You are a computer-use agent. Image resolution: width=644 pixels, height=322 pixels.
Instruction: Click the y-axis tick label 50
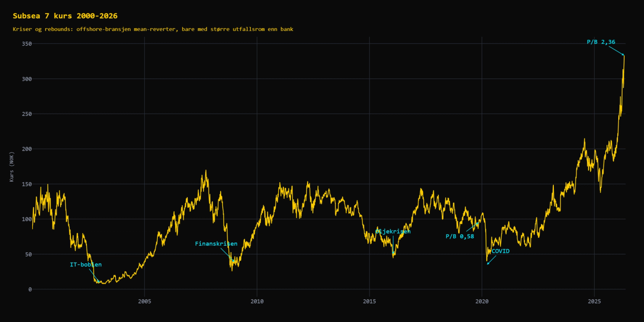point(29,254)
